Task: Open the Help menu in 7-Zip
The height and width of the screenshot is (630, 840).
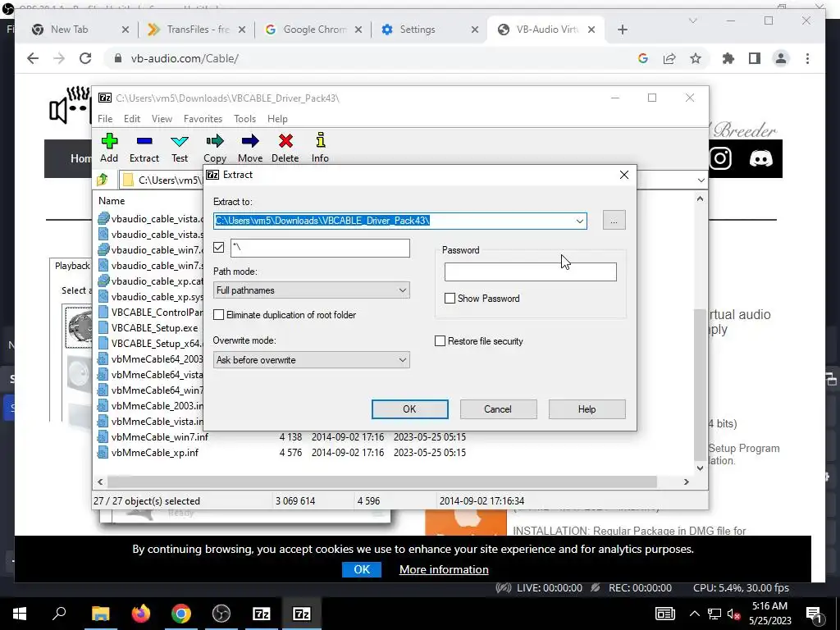Action: [277, 118]
